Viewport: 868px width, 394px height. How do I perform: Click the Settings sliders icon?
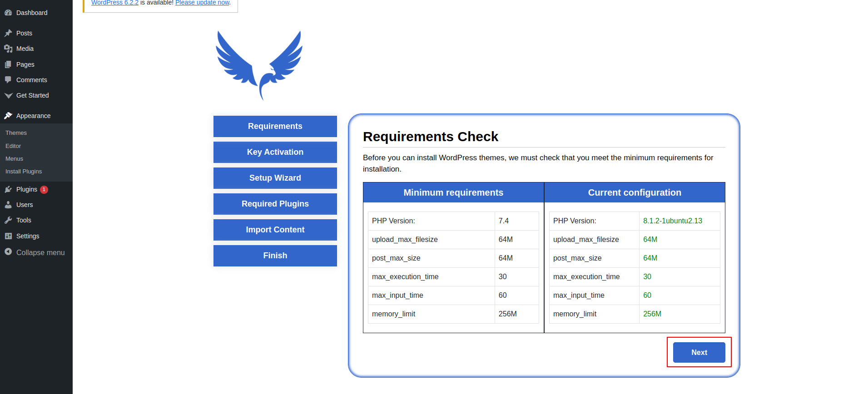8,236
